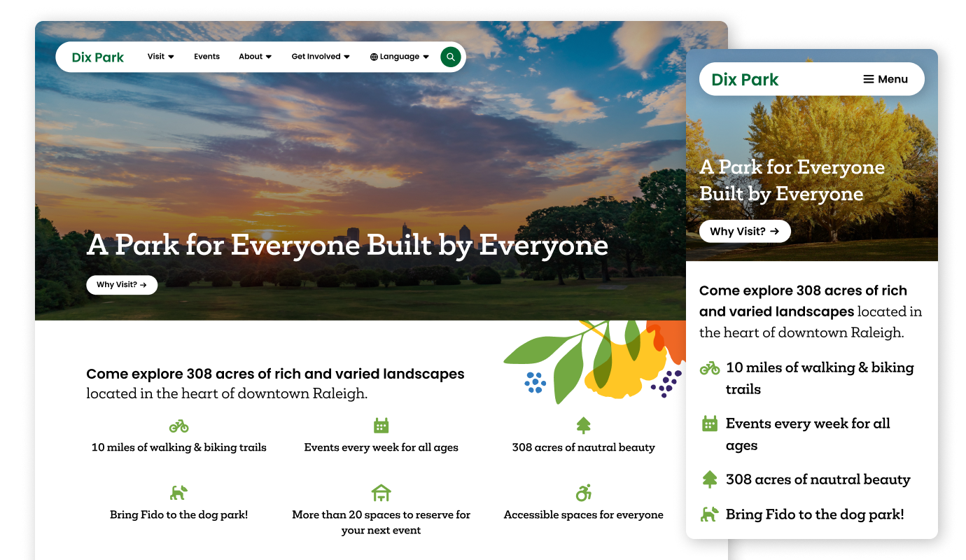This screenshot has height=560, width=966.
Task: Click the calendar icon above Events every week
Action: pos(381,426)
